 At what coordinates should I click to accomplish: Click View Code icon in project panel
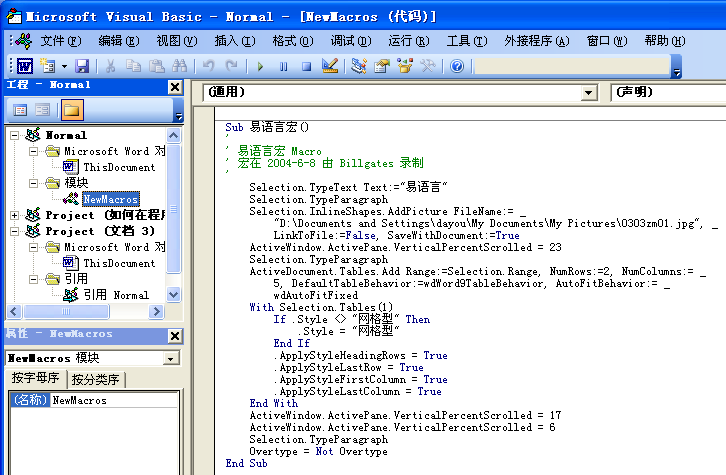(20, 110)
